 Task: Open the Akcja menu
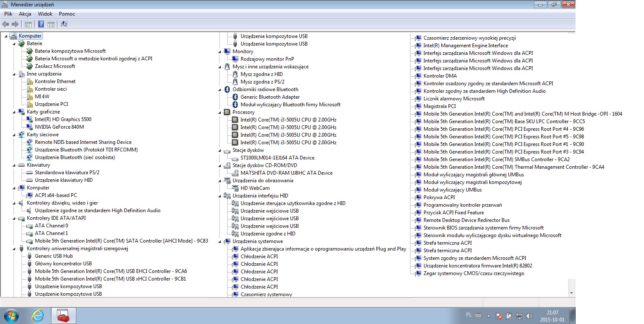point(25,14)
